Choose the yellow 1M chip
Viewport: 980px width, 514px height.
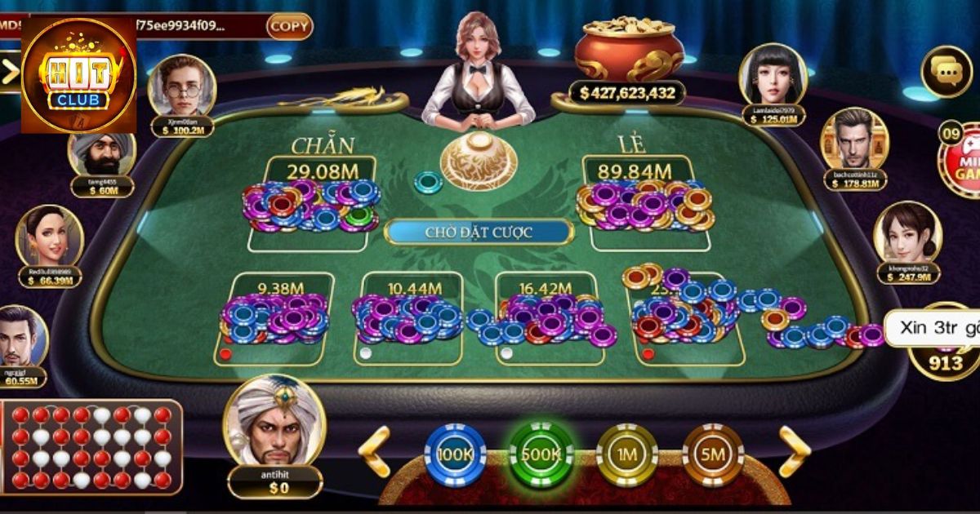tap(626, 455)
